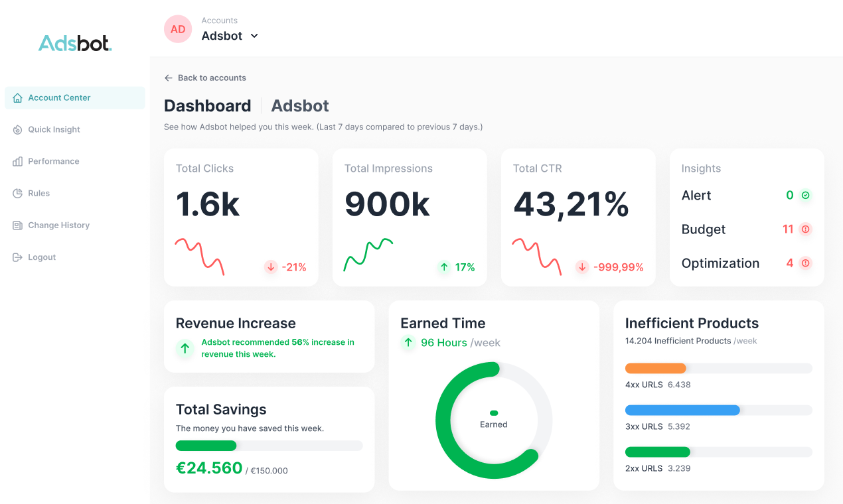Click the Performance bar chart icon
This screenshot has width=843, height=504.
[x=18, y=162]
